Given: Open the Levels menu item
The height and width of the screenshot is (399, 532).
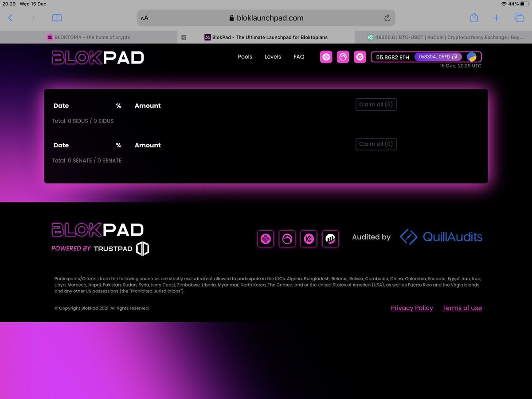Looking at the screenshot, I should [273, 57].
